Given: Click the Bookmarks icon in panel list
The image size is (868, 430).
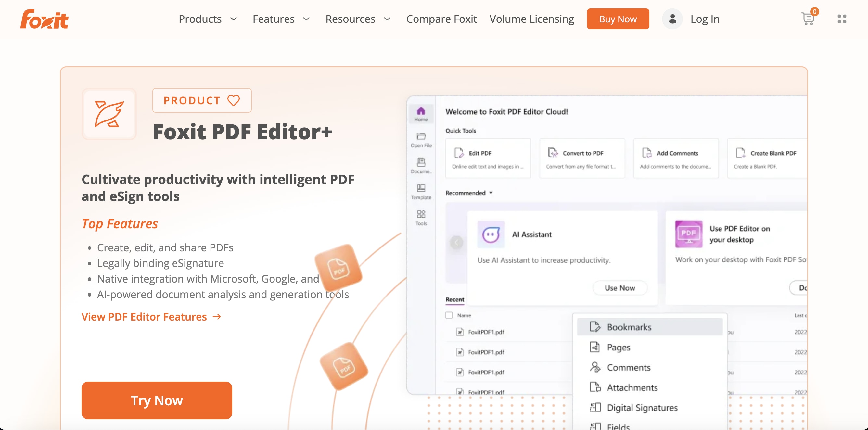Looking at the screenshot, I should pyautogui.click(x=595, y=326).
